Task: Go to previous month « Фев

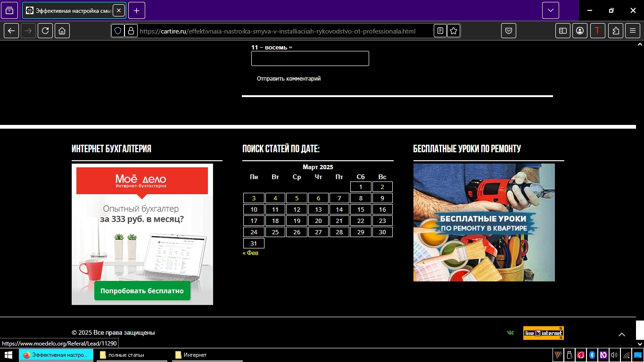Action: [x=250, y=253]
